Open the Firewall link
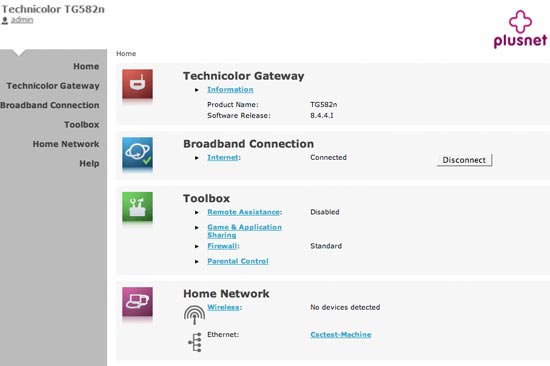This screenshot has height=366, width=550. [x=222, y=246]
